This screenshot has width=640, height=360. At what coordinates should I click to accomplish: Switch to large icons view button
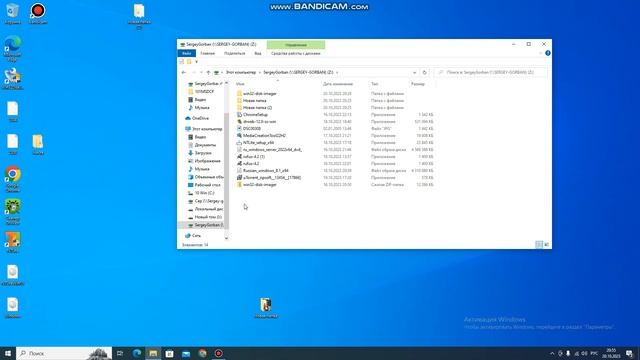[547, 244]
